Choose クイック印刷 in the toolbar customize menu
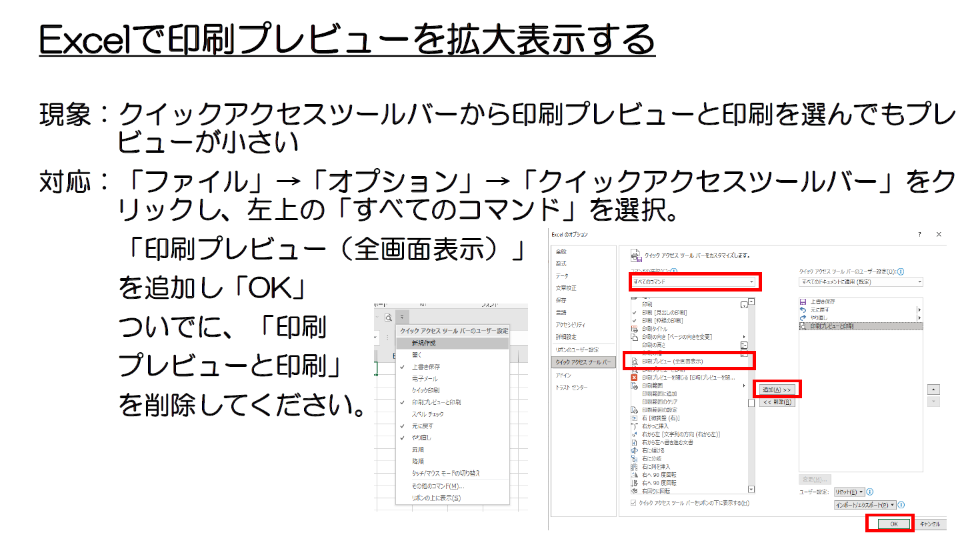The image size is (980, 537). [x=452, y=390]
